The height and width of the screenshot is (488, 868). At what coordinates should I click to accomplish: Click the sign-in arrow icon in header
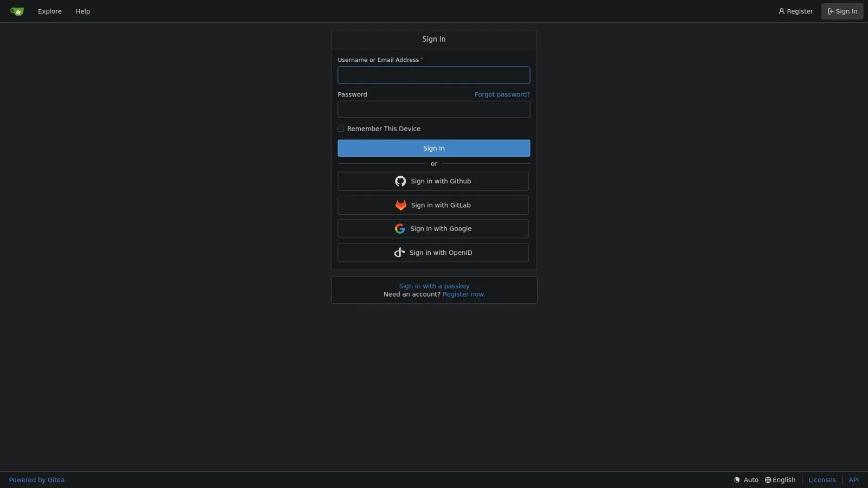pyautogui.click(x=831, y=11)
